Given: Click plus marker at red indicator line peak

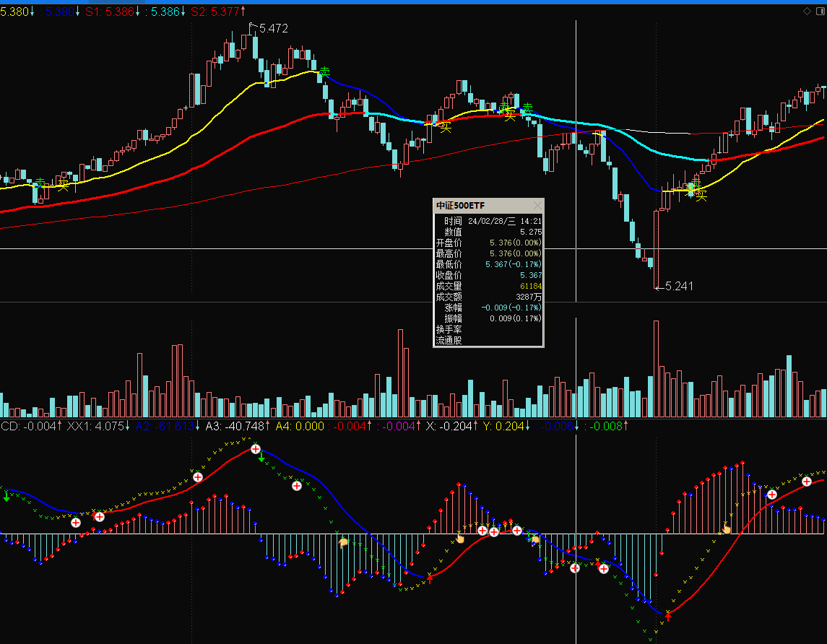Looking at the screenshot, I should point(256,449).
